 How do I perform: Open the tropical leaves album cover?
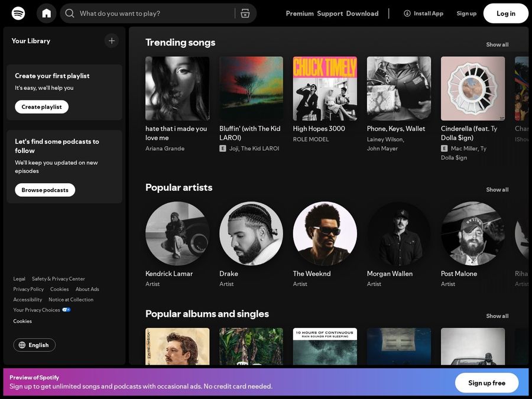251,346
